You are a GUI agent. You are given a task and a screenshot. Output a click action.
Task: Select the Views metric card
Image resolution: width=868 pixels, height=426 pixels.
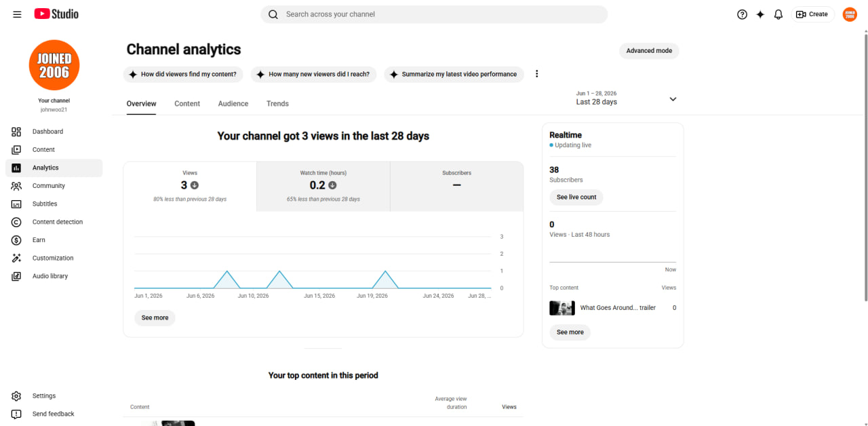pos(190,187)
